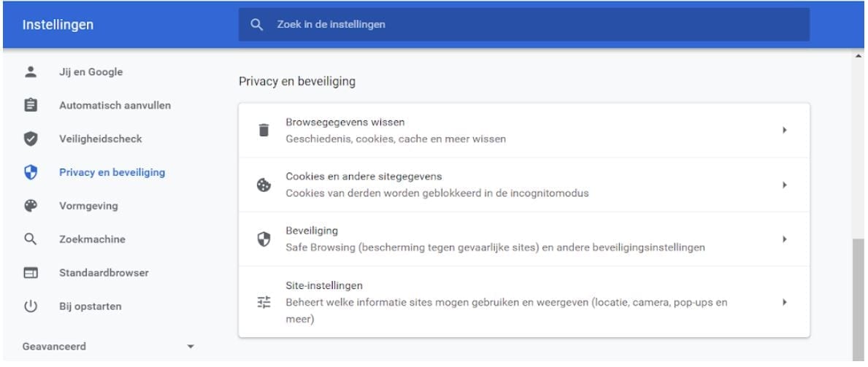Click the Instellingen title
868x367 pixels.
click(58, 25)
